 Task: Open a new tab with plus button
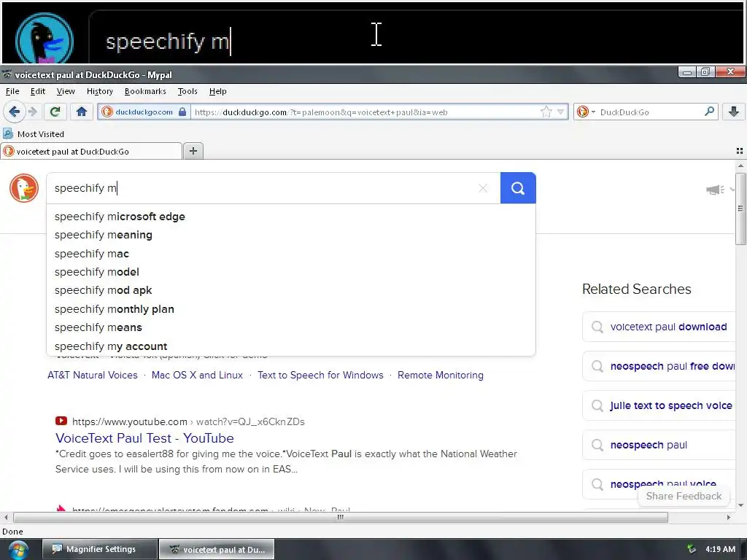click(x=193, y=151)
